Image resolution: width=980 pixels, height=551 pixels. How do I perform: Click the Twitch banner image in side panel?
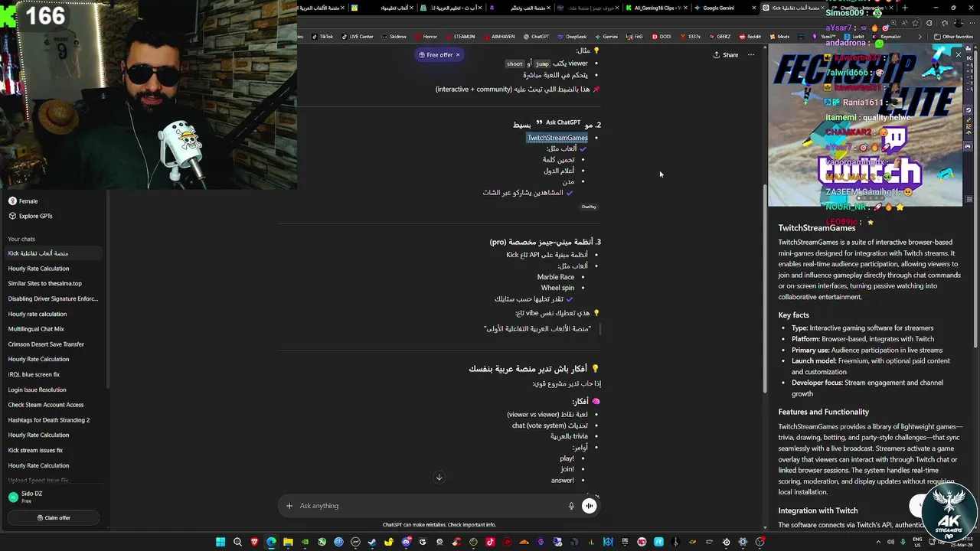(x=865, y=126)
